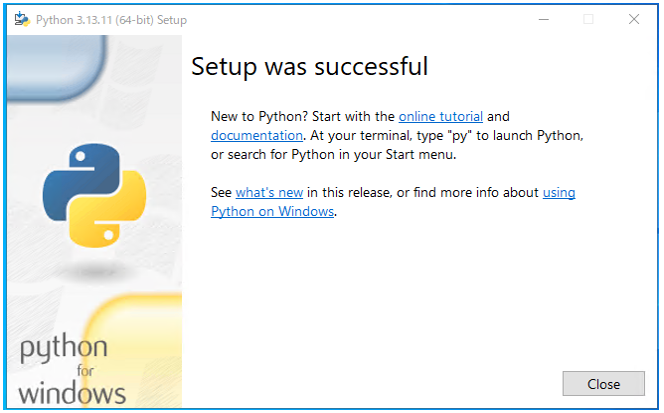The image size is (664, 413).
Task: Click the yellow snake half of the logo
Action: click(x=108, y=209)
